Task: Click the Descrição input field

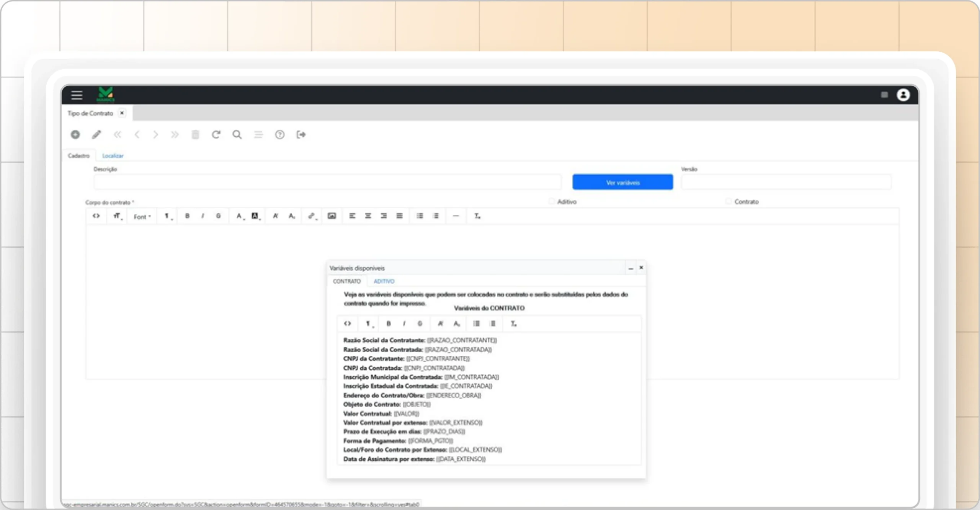Action: click(327, 182)
